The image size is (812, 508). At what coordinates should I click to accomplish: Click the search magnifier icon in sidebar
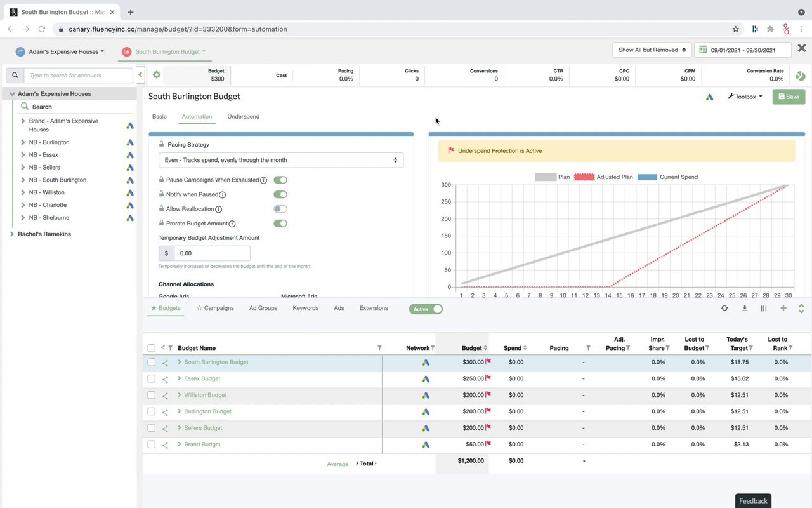15,75
